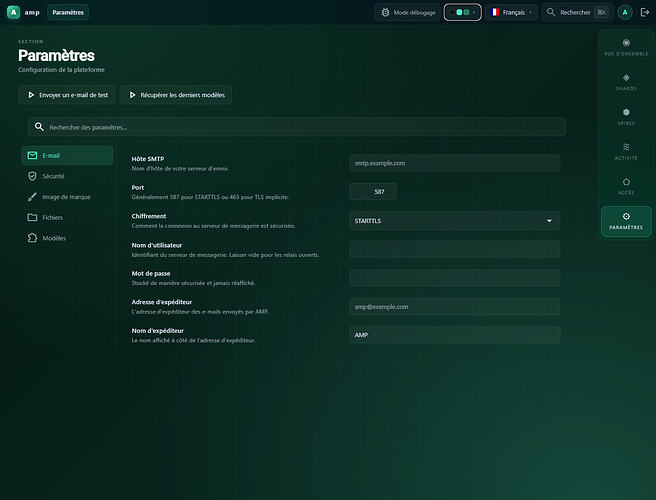Go to Vue d'ensemble in side rail
Viewport: 656px width, 500px height.
click(x=626, y=47)
